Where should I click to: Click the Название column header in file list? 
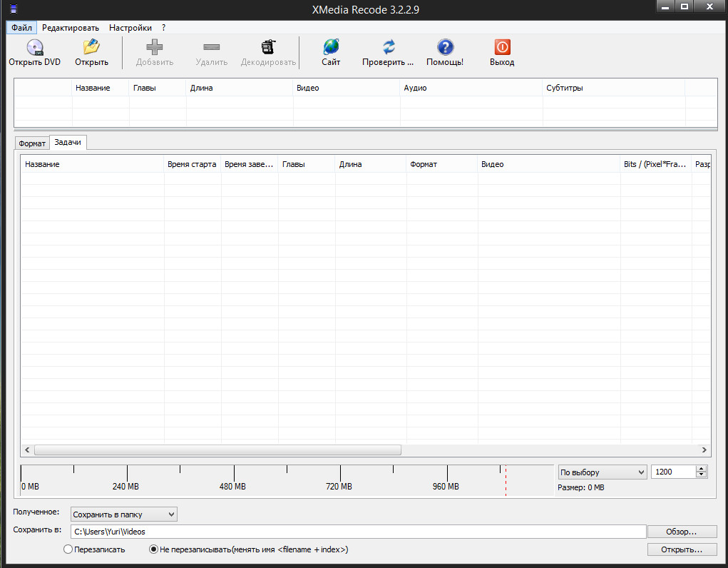coord(101,88)
